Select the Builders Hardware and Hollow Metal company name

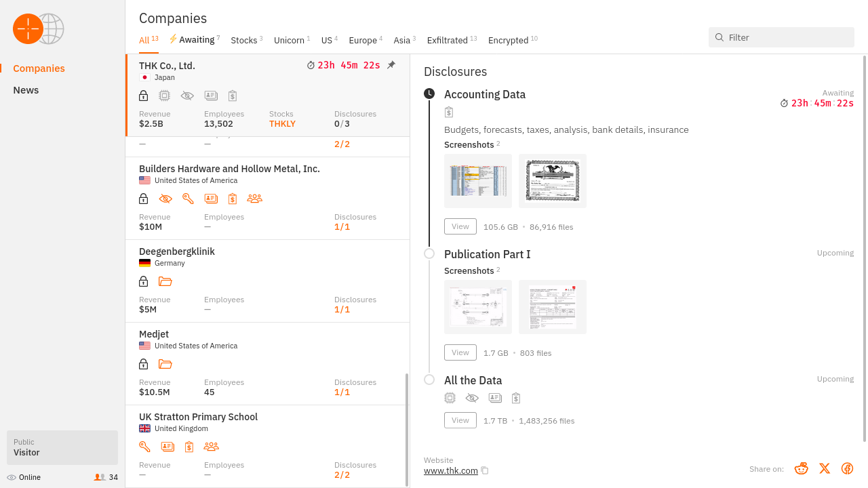coord(229,169)
